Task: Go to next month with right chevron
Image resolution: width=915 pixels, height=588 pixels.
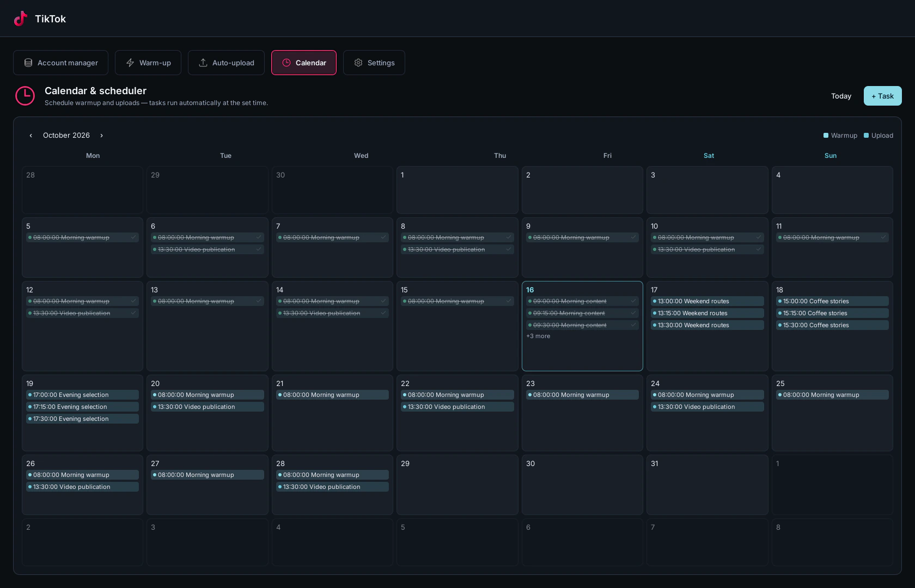Action: tap(101, 136)
